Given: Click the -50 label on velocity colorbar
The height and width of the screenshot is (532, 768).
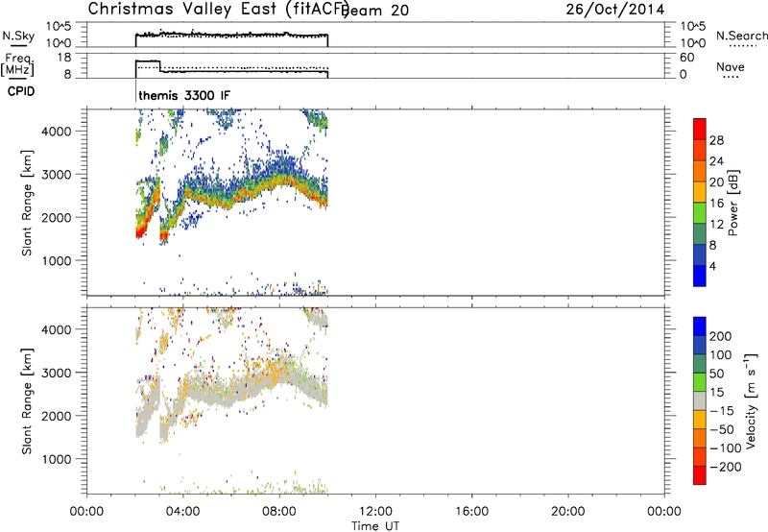Looking at the screenshot, I should (723, 429).
